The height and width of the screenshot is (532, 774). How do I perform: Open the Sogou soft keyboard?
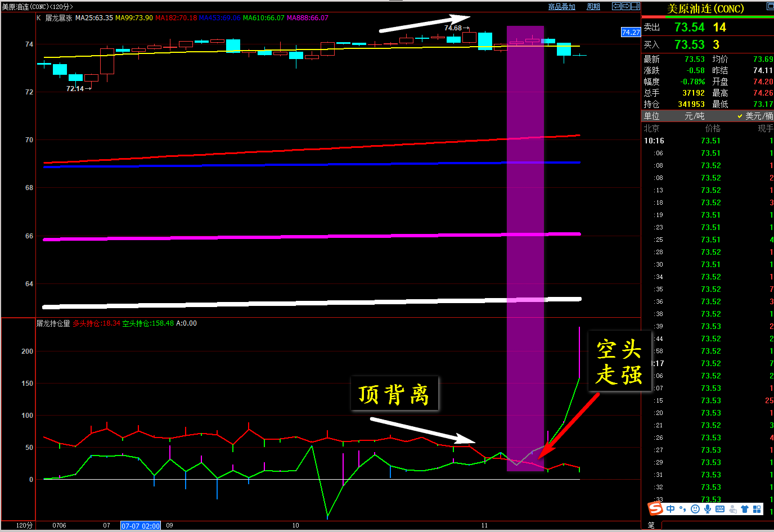pos(720,509)
